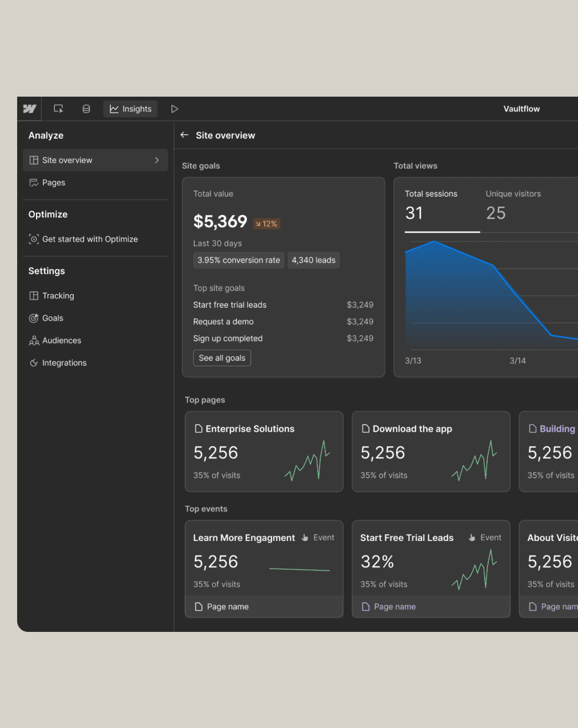578x728 pixels.
Task: Click Download the app page icon
Action: tap(365, 429)
